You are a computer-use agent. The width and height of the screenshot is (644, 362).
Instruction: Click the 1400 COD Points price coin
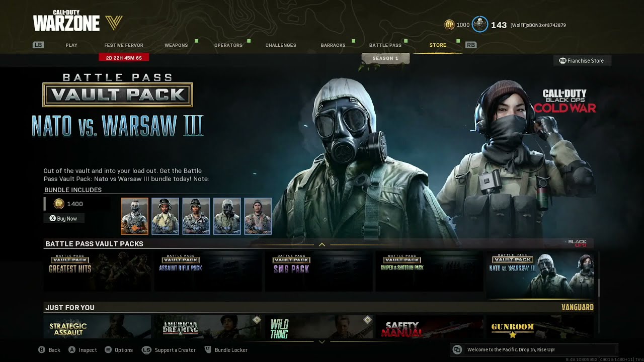[59, 204]
